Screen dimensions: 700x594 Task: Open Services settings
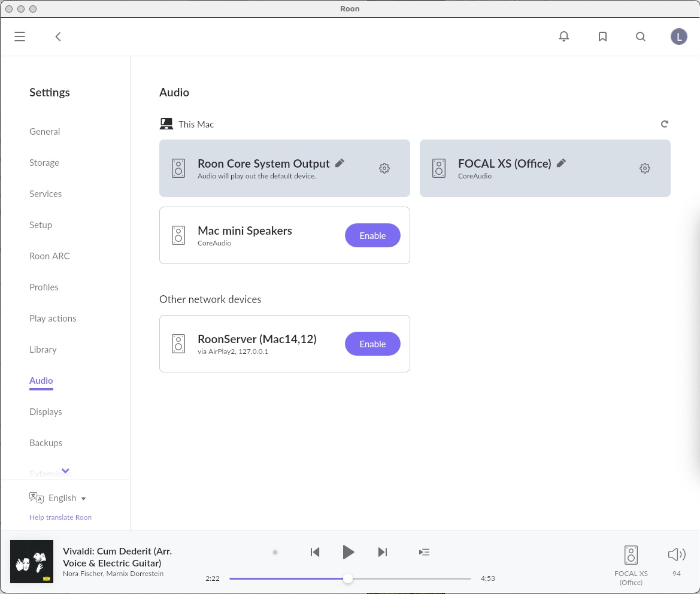coord(46,193)
